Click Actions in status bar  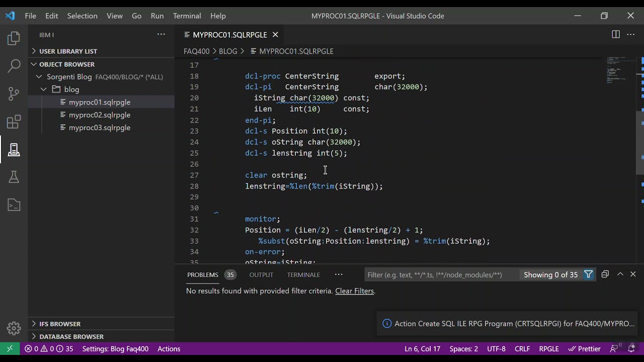[169, 348]
